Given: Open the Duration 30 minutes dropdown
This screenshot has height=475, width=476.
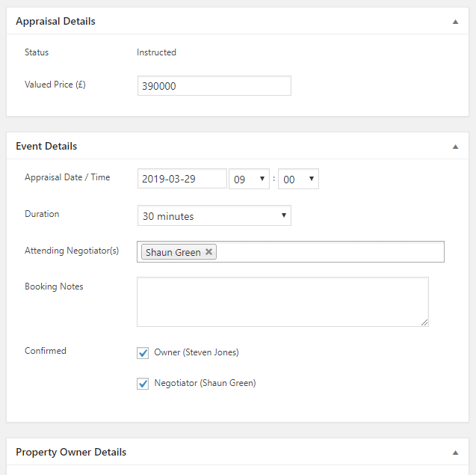Looking at the screenshot, I should pos(214,215).
